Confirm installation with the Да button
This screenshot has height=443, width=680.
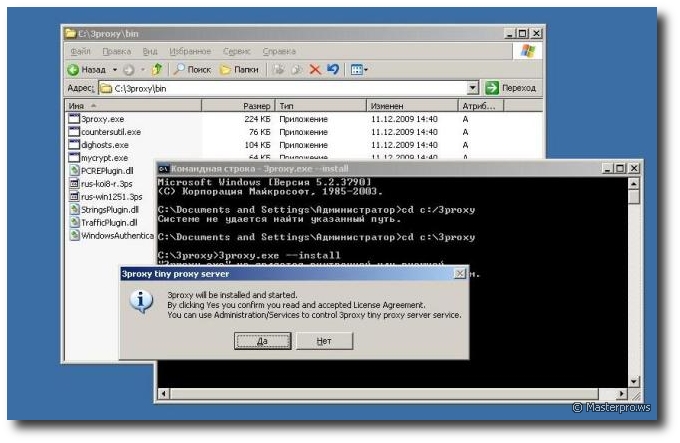(262, 341)
